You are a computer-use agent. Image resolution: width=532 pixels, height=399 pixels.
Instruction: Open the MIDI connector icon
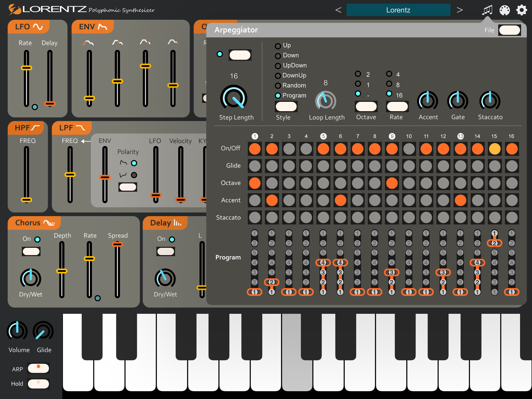point(504,10)
